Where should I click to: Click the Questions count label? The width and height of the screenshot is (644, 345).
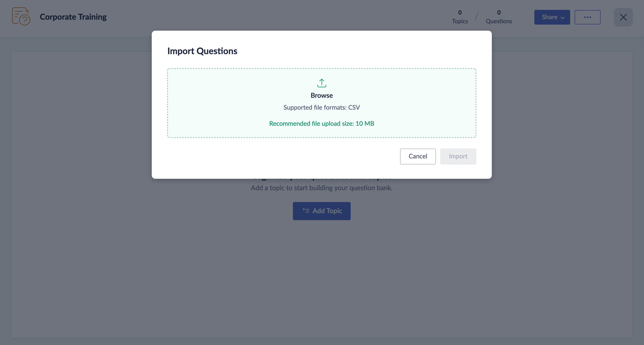499,21
